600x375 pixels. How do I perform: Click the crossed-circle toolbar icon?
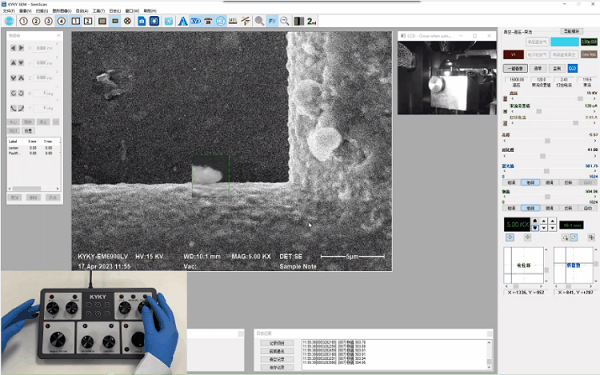click(127, 21)
